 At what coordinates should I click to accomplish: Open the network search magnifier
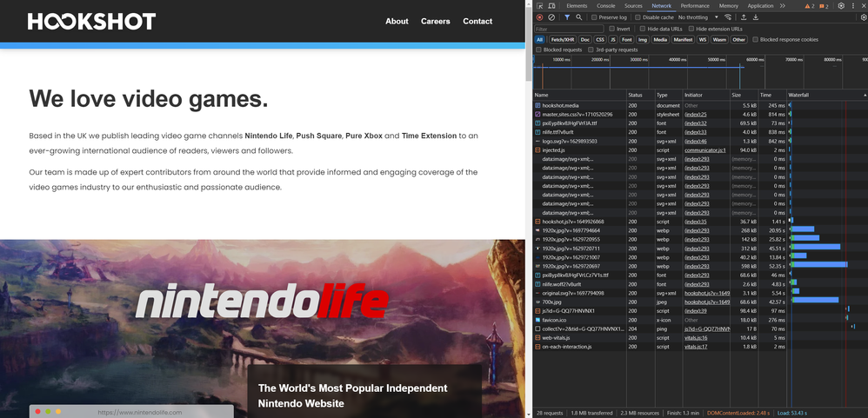coord(579,17)
